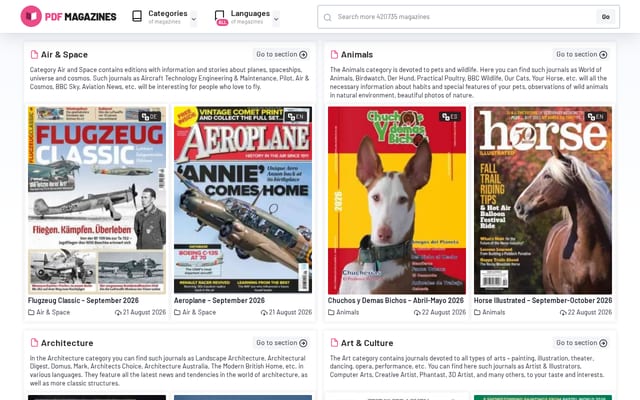Click folder icon under Aeroplane - September 2026
This screenshot has width=640, height=400.
click(x=177, y=312)
